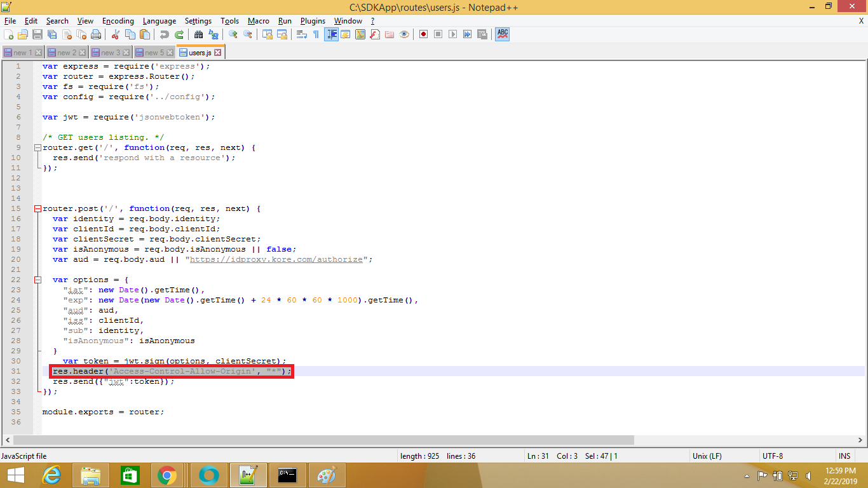Viewport: 868px width, 488px height.
Task: Open the Function List panel icon
Action: click(x=374, y=34)
